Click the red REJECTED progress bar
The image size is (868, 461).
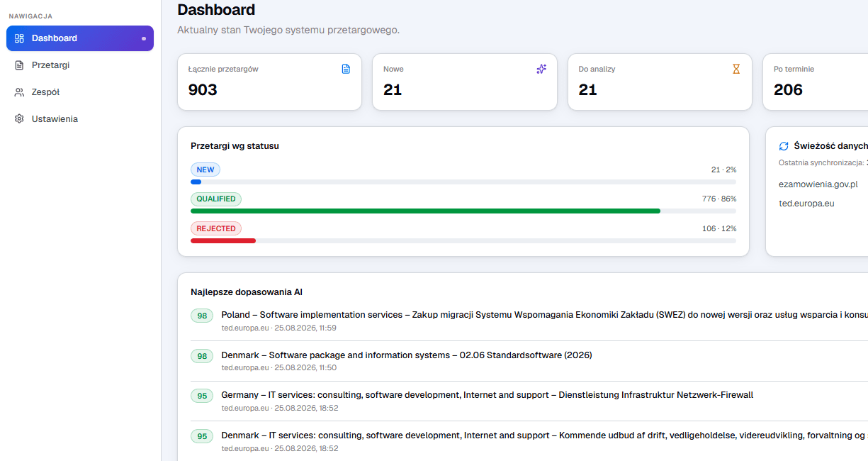click(223, 240)
